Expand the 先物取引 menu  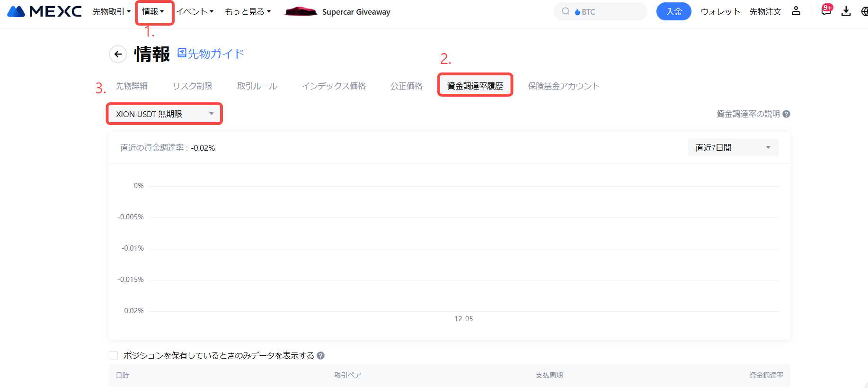tap(111, 11)
